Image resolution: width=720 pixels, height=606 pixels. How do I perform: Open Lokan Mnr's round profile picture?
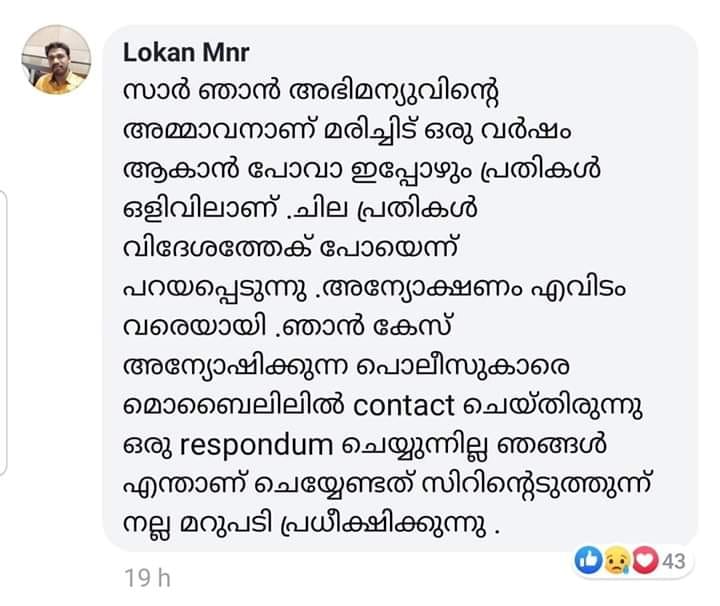(x=56, y=60)
